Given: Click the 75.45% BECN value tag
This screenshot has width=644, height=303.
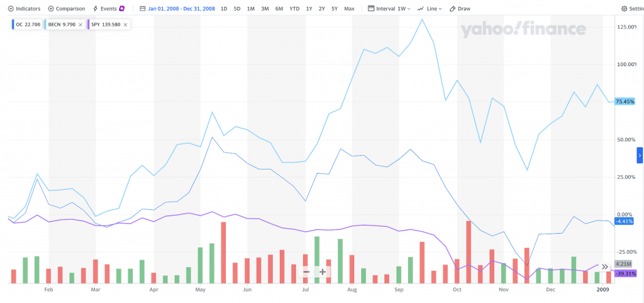Looking at the screenshot, I should point(625,101).
